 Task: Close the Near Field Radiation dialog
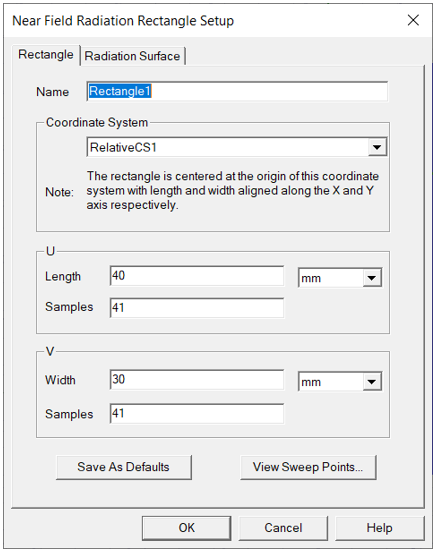click(413, 20)
